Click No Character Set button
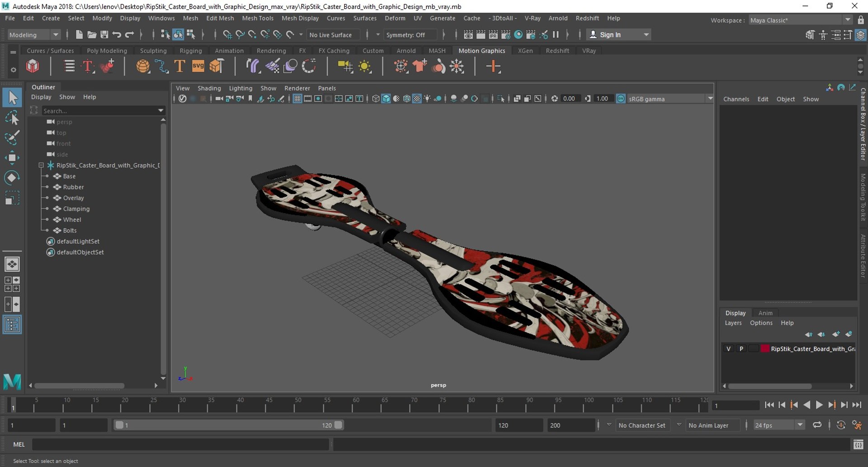The image size is (868, 467). click(642, 425)
